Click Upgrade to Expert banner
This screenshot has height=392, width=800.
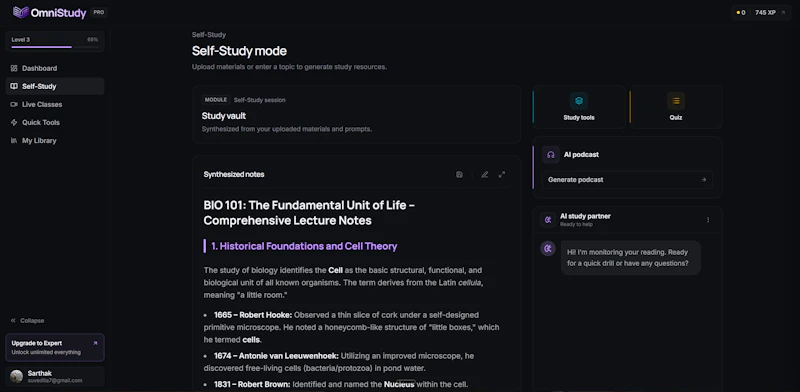[55, 348]
